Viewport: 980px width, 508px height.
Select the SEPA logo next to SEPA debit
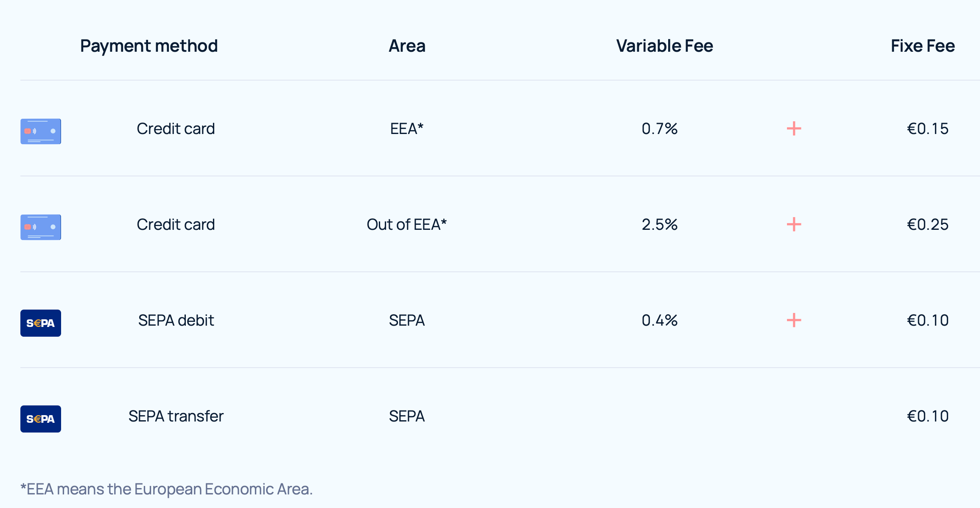[x=41, y=323]
